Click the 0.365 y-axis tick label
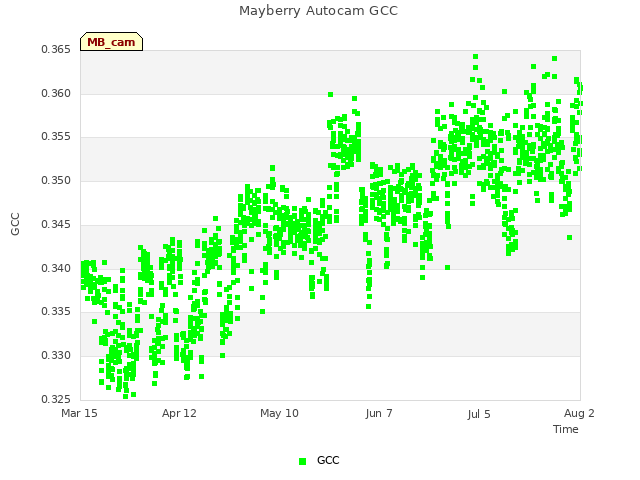This screenshot has height=480, width=640. tap(56, 49)
